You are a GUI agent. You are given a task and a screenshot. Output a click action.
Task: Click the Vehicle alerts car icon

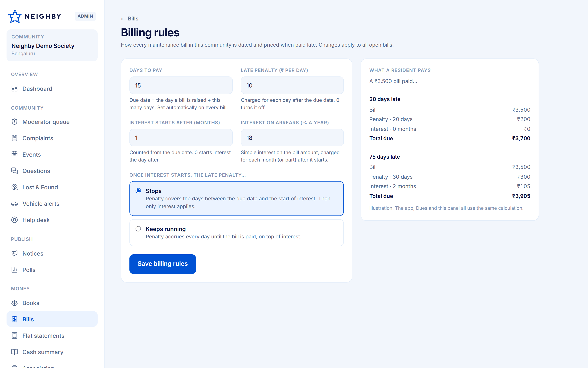(x=14, y=203)
